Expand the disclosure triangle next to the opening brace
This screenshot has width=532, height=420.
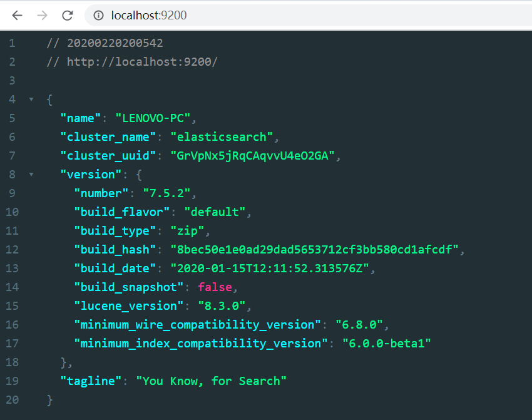31,99
